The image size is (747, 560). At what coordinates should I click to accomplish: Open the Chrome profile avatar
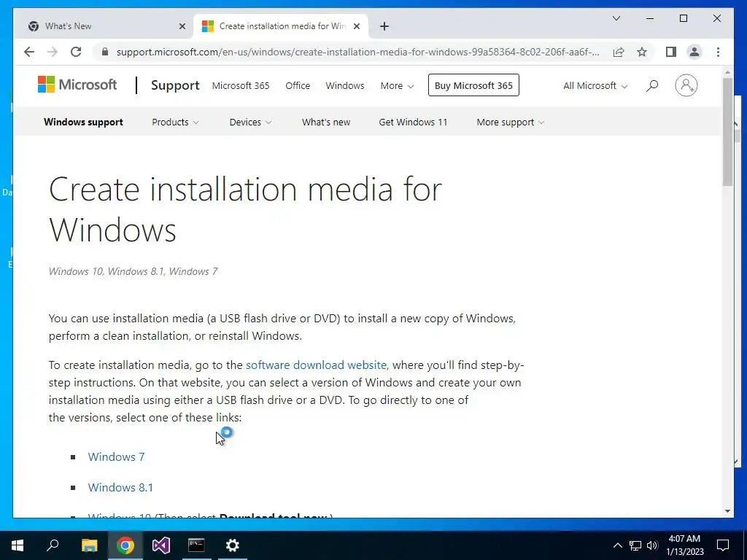pyautogui.click(x=694, y=52)
